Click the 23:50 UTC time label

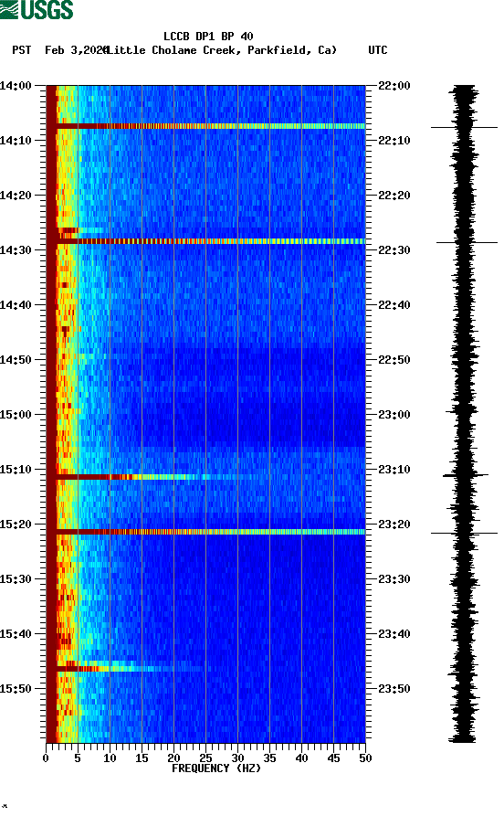pos(394,688)
